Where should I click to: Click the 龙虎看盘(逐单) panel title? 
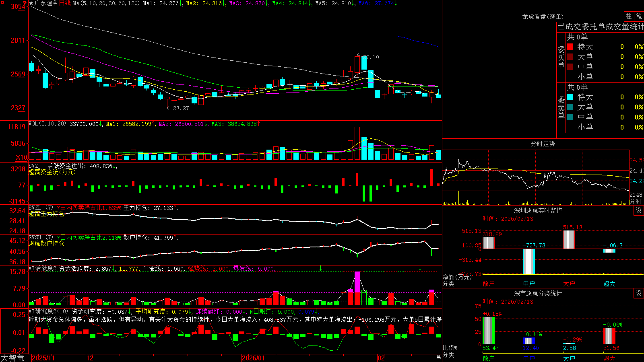(x=543, y=16)
